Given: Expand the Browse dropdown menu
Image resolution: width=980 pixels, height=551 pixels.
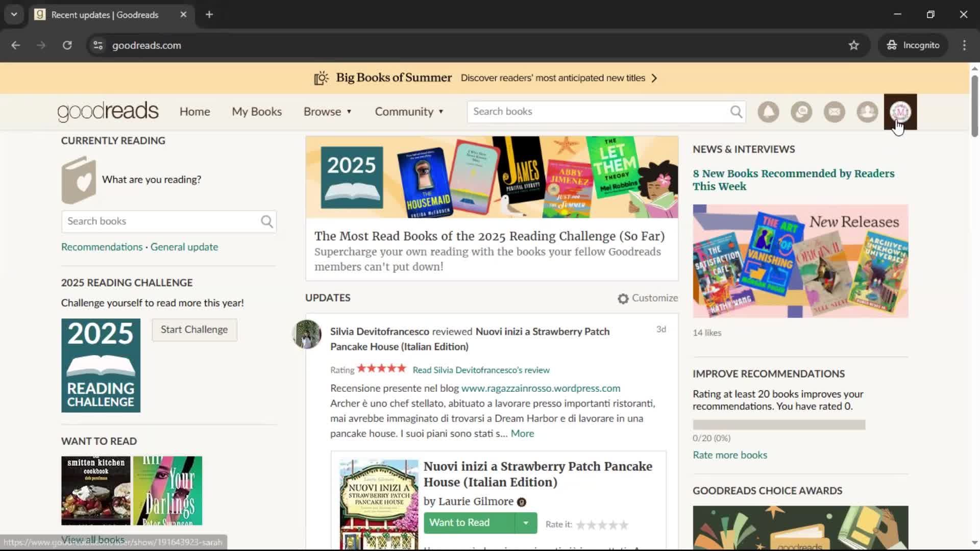Looking at the screenshot, I should click(x=328, y=112).
